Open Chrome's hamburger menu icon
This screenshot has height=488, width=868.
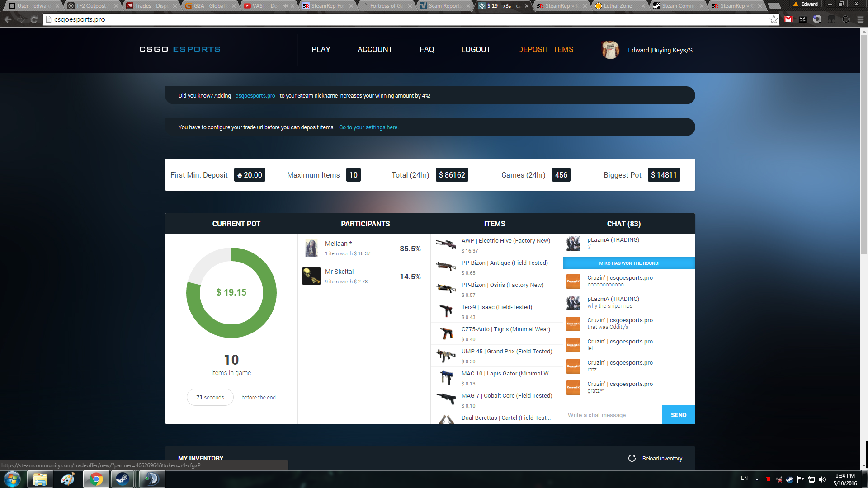click(860, 19)
